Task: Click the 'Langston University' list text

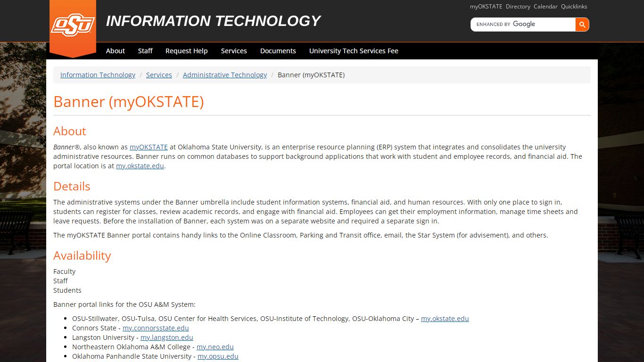Action: [x=103, y=337]
